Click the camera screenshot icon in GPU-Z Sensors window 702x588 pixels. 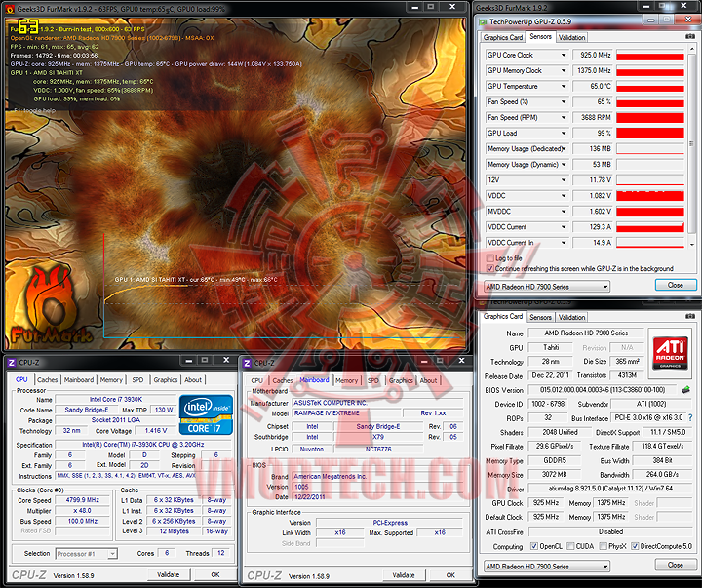690,36
